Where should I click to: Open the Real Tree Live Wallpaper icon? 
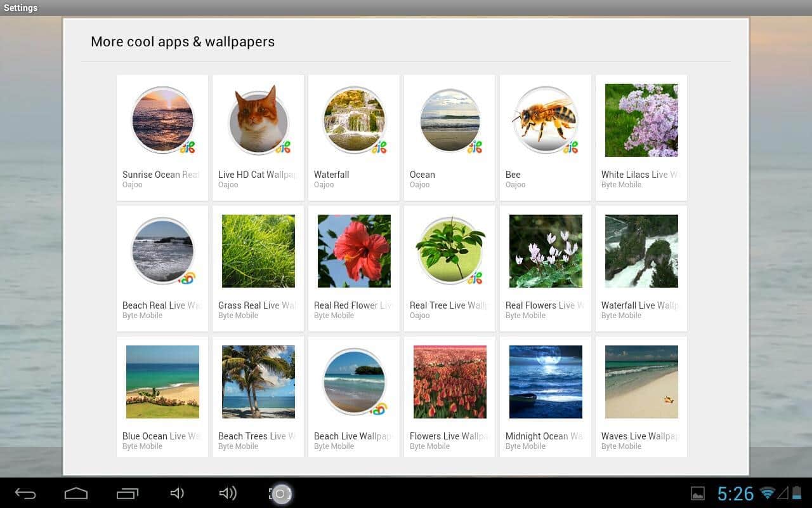[450, 251]
